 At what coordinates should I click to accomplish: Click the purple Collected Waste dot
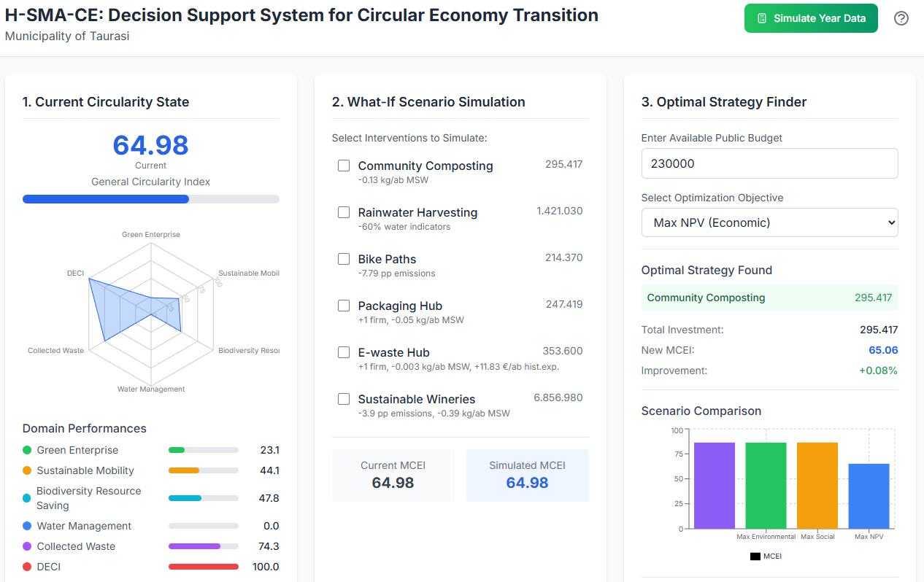(x=27, y=546)
